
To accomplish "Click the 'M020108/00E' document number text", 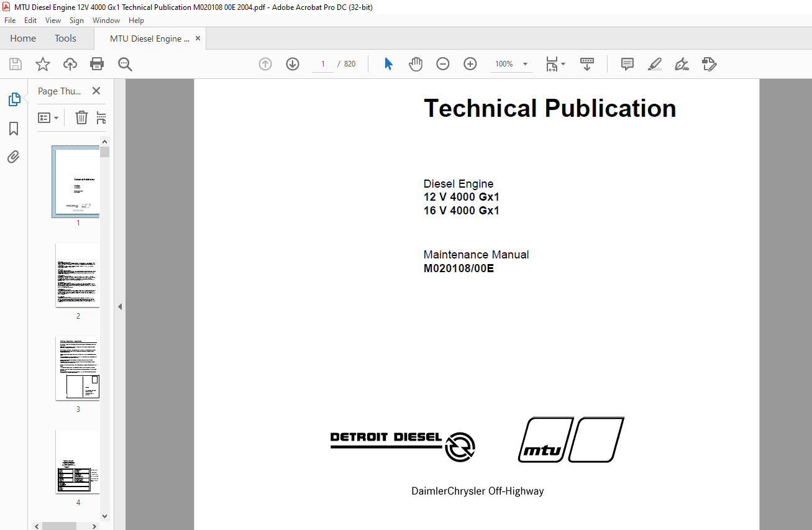I will click(458, 268).
